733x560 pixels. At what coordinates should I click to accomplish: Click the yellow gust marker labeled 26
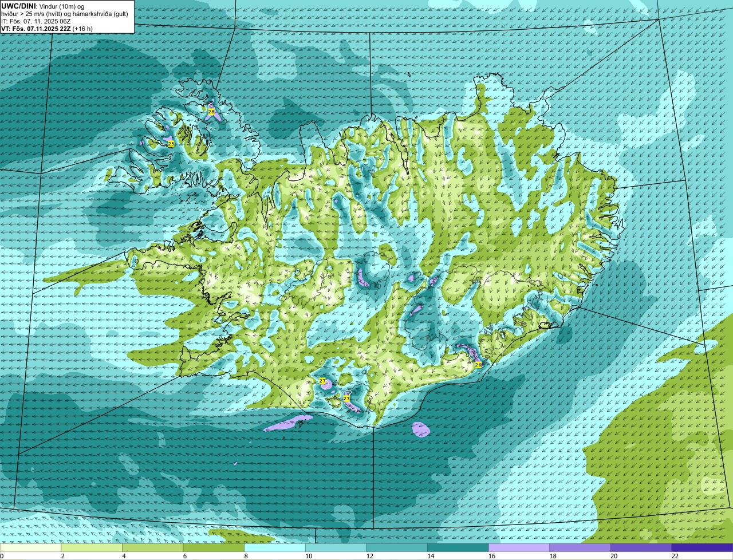[478, 364]
